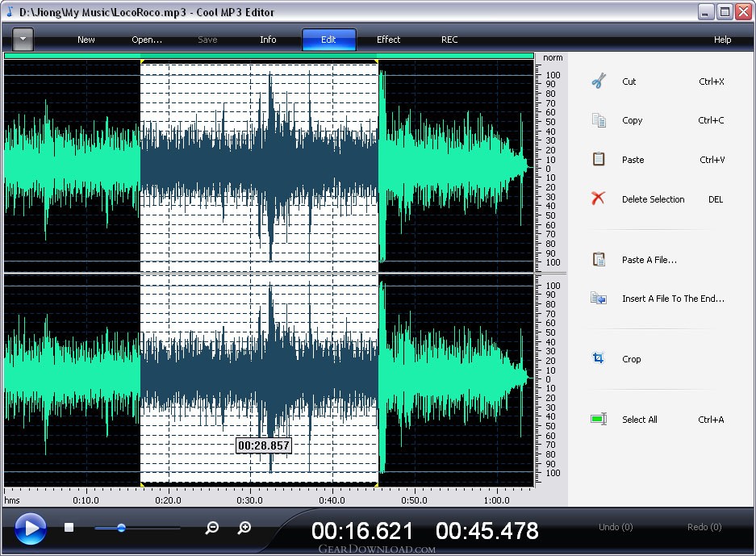Screen dimensions: 756x556
Task: Click the Cut scissors icon
Action: click(x=599, y=81)
